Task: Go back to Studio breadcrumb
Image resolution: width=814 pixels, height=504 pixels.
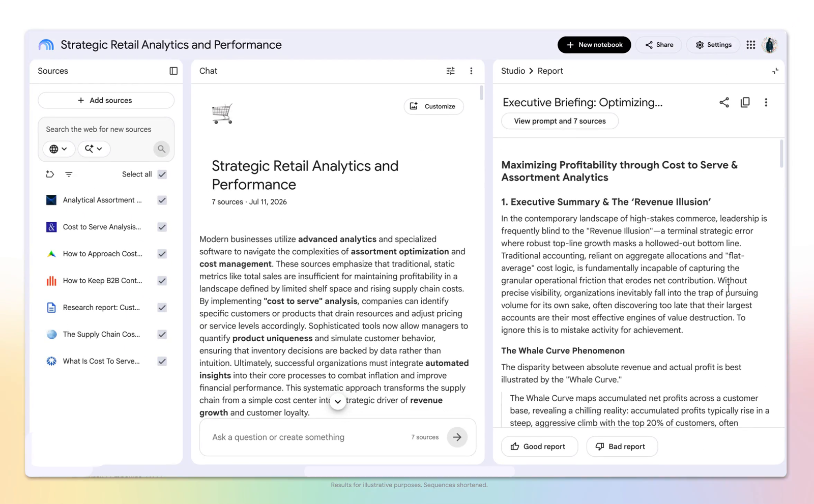Action: coord(513,71)
